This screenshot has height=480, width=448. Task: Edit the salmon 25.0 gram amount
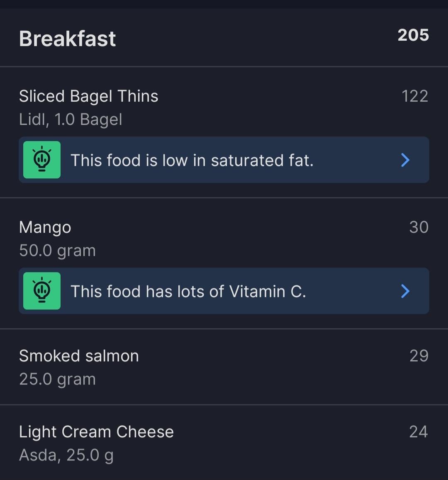[x=57, y=379]
